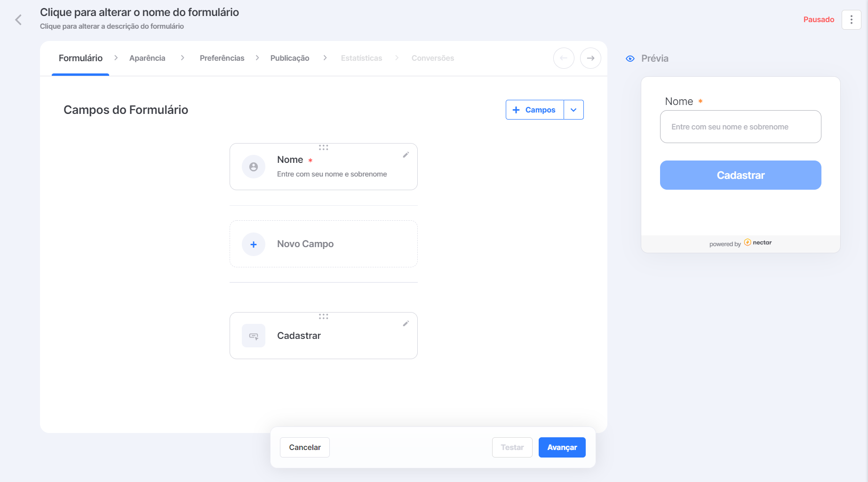
Task: Edit the Cadastrar button with pencil icon
Action: [406, 324]
